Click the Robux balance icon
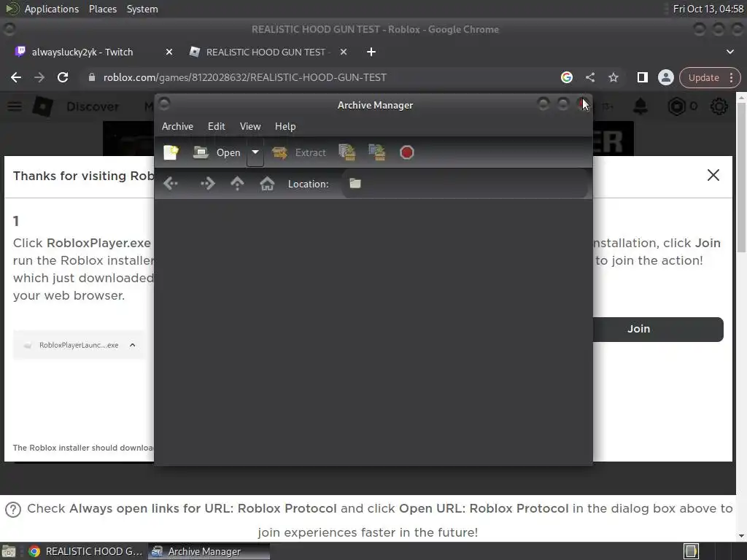 (x=676, y=106)
